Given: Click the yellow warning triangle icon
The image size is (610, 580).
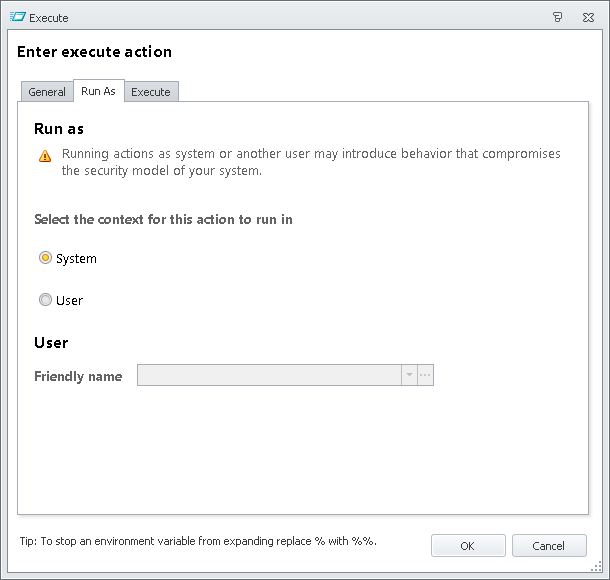Looking at the screenshot, I should point(44,156).
